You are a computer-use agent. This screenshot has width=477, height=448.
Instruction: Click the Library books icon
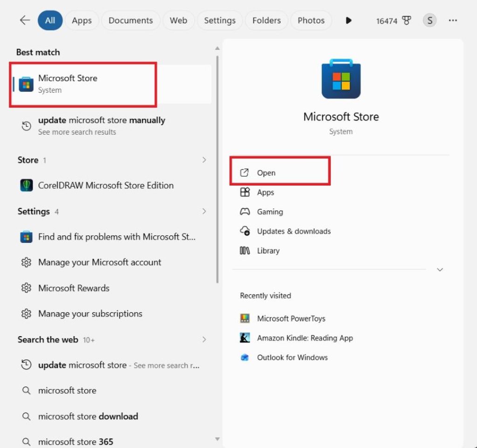click(245, 250)
